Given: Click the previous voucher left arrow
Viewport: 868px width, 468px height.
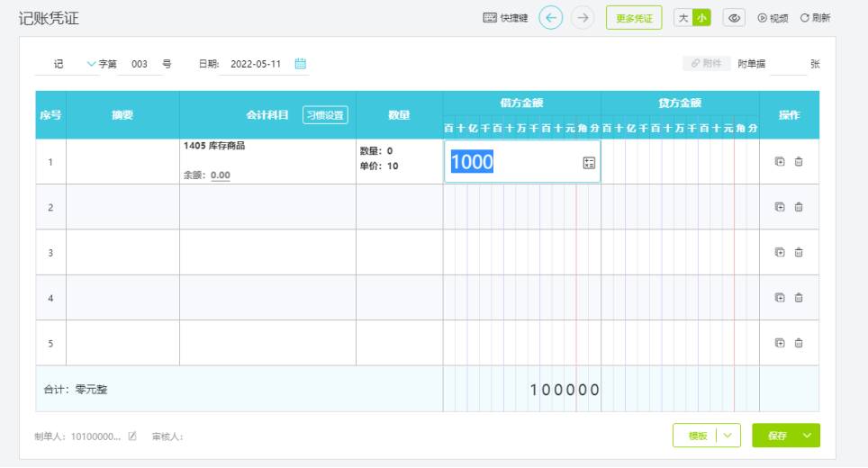Looking at the screenshot, I should click(x=551, y=18).
